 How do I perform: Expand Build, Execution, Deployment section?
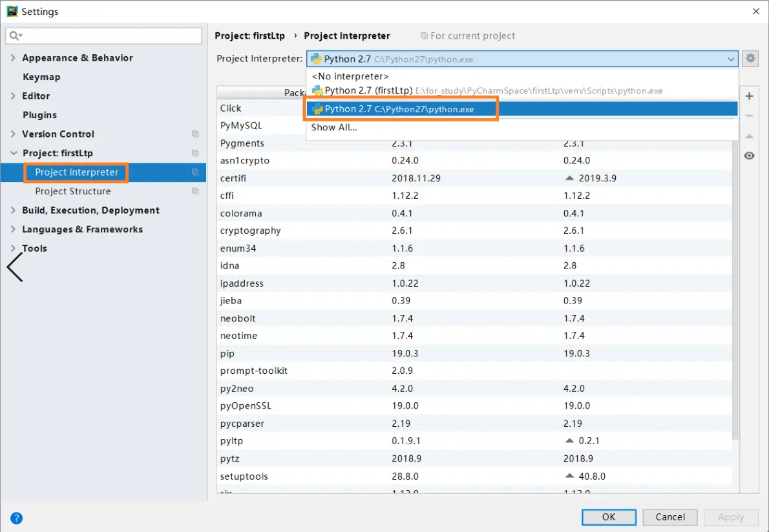click(x=13, y=210)
